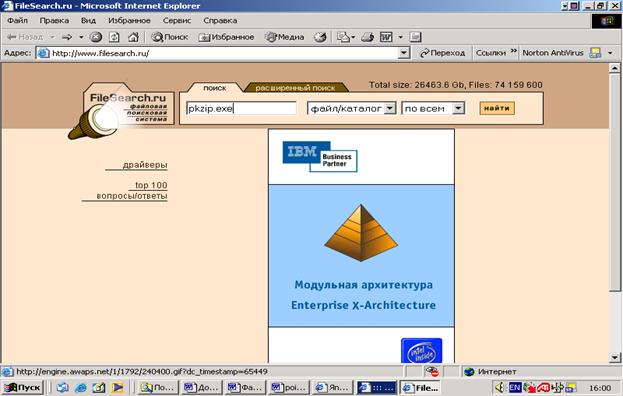Switch to the поиск tab

[x=215, y=88]
